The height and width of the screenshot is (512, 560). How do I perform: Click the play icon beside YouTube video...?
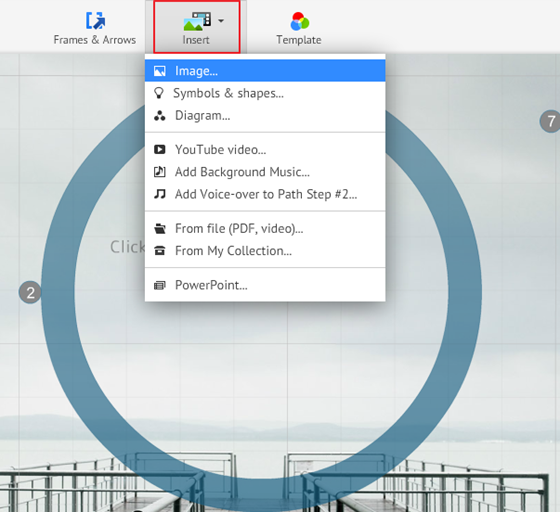coord(160,149)
